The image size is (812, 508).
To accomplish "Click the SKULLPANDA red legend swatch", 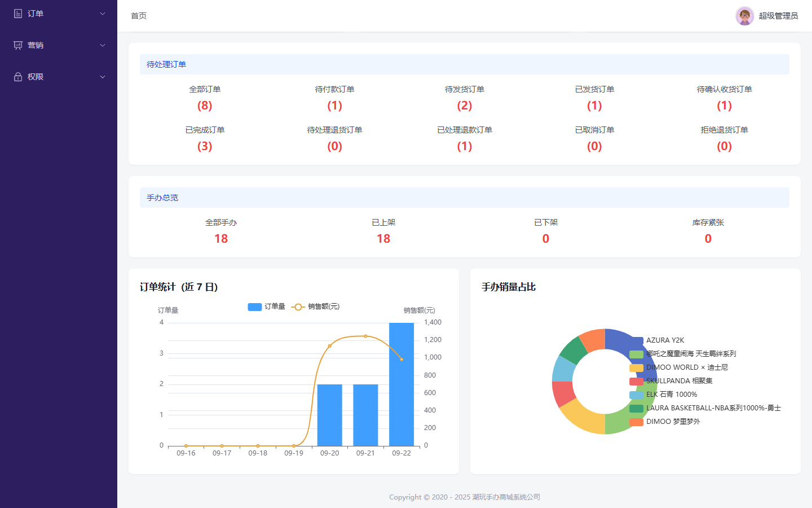I will pyautogui.click(x=636, y=381).
